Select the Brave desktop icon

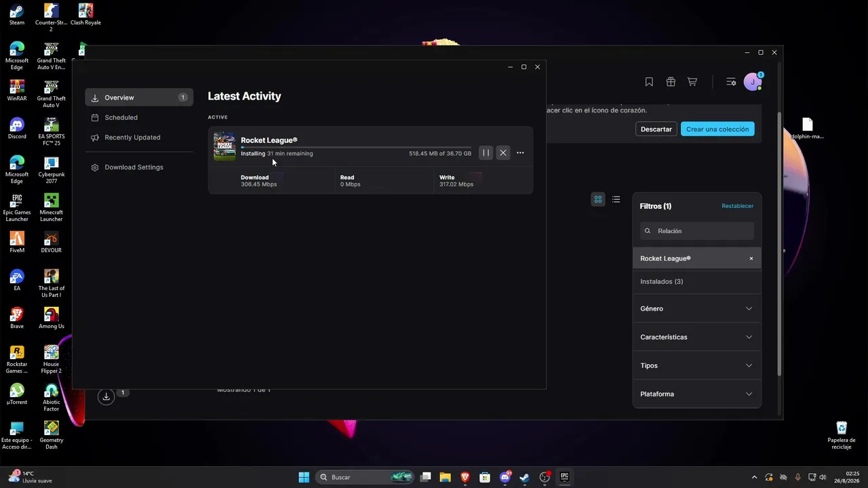(17, 318)
